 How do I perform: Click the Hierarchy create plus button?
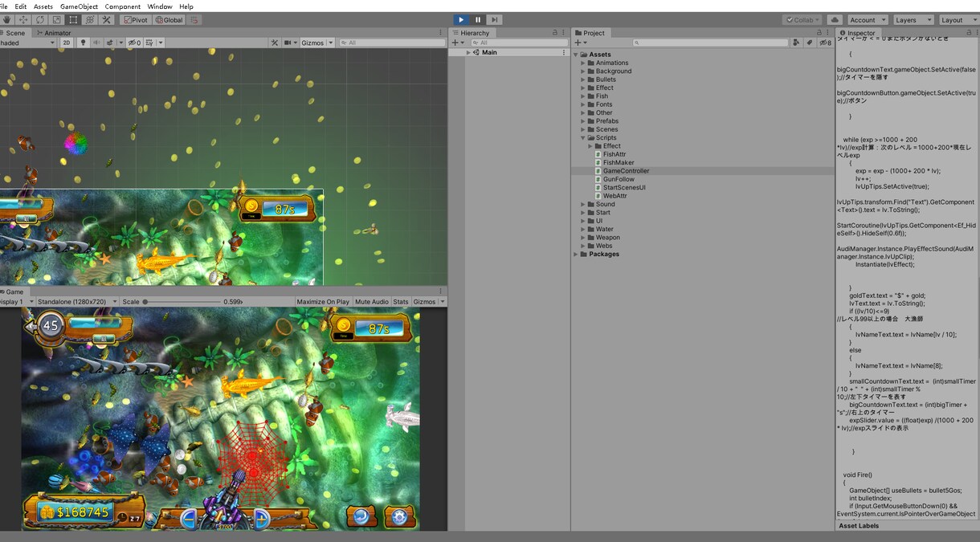456,43
